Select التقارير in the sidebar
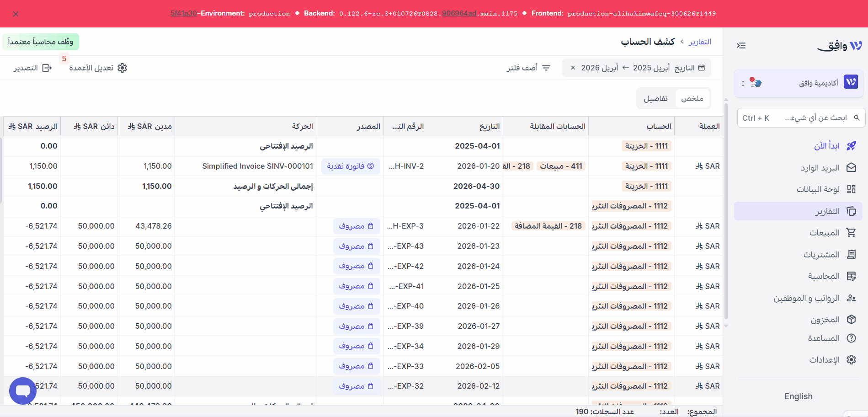Viewport: 868px width, 417px height. click(x=799, y=211)
